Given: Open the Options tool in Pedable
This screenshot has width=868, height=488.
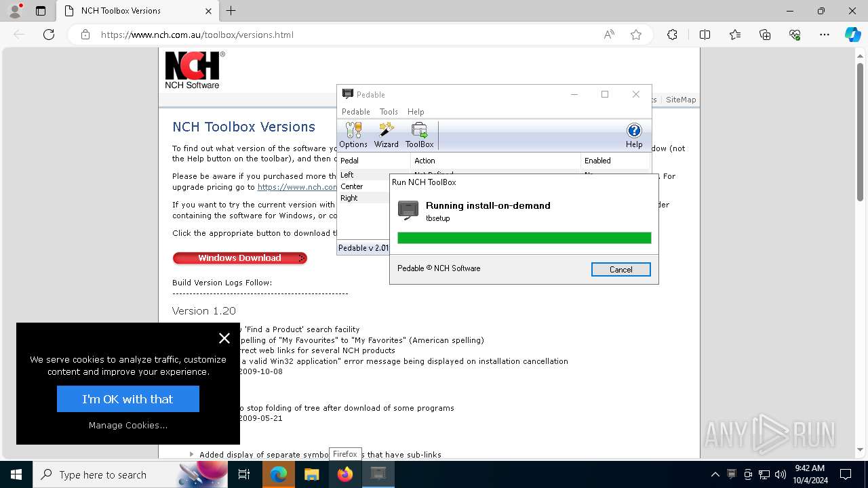Looking at the screenshot, I should (x=353, y=135).
